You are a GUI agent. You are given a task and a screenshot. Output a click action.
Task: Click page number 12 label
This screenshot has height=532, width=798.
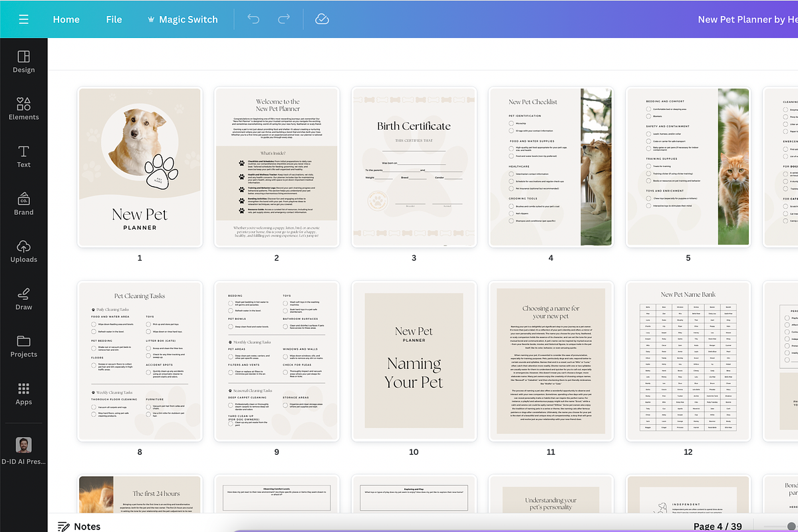(x=688, y=452)
